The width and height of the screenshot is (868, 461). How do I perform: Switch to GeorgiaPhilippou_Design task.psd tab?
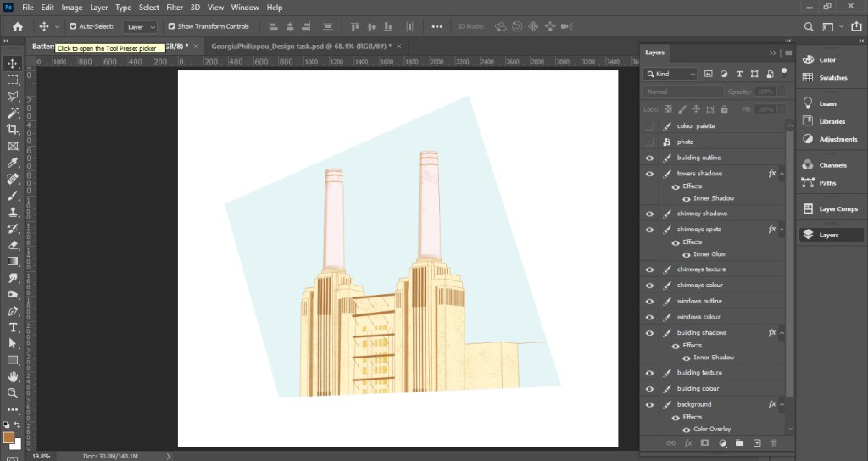point(301,47)
